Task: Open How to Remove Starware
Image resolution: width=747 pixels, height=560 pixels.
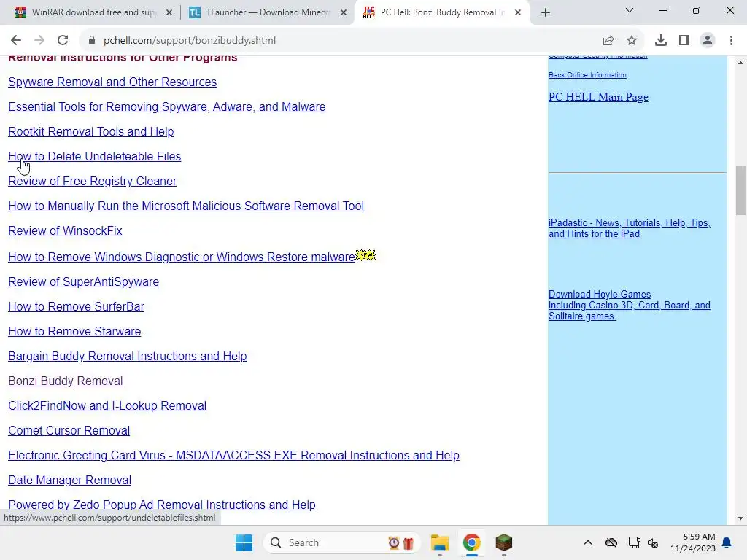Action: click(74, 331)
